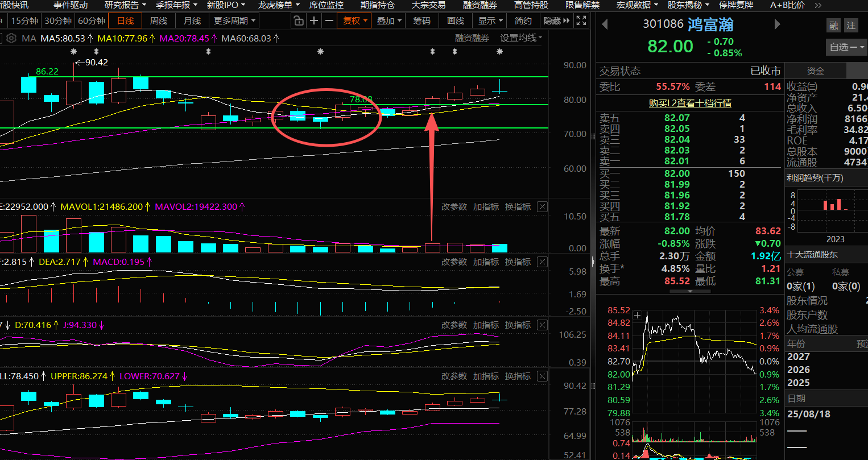Screen dimensions: 868x460
Task: Toggle 简约 simple mode
Action: [523, 21]
